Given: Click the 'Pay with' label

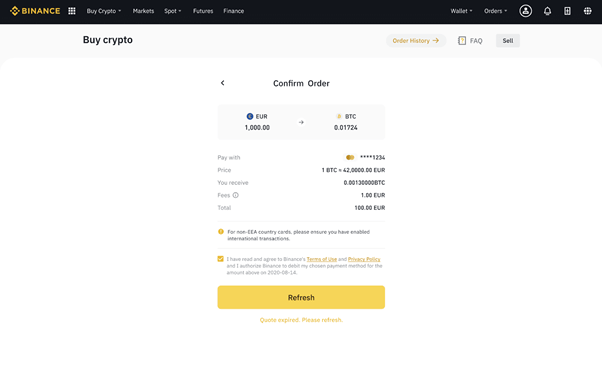Looking at the screenshot, I should coord(228,157).
